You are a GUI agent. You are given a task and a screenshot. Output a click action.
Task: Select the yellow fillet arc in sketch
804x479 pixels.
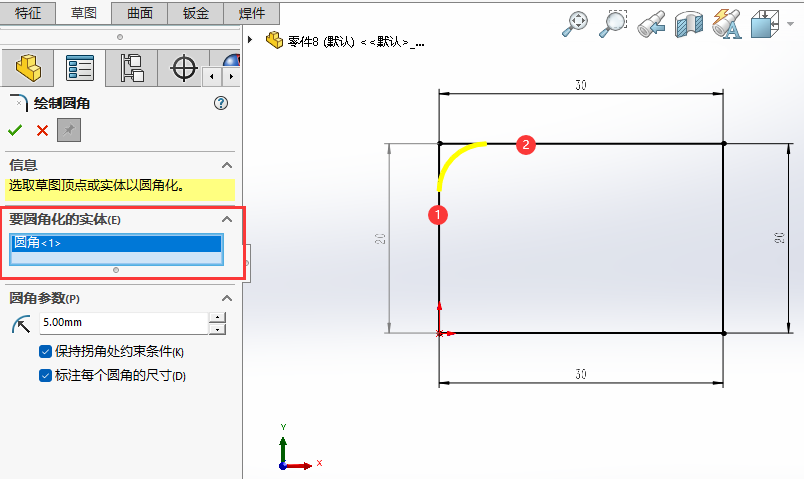[x=454, y=159]
